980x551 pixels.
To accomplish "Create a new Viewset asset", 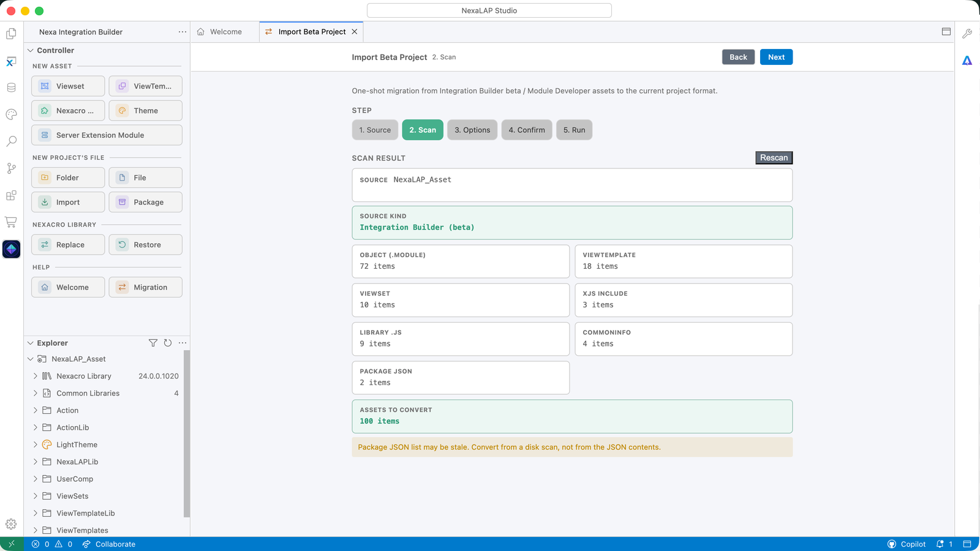I will pyautogui.click(x=68, y=86).
